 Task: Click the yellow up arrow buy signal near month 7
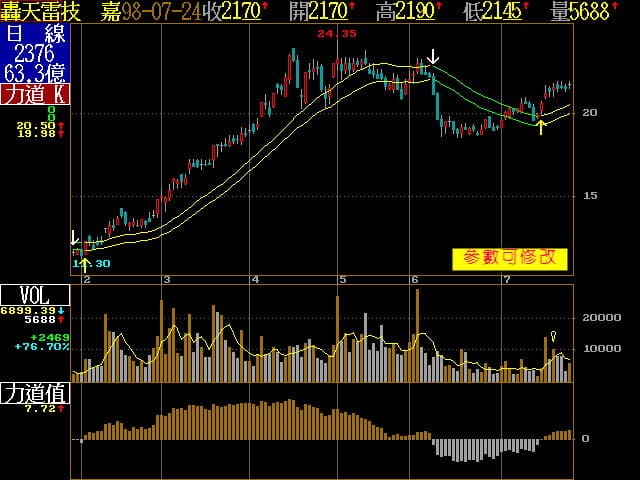point(541,126)
